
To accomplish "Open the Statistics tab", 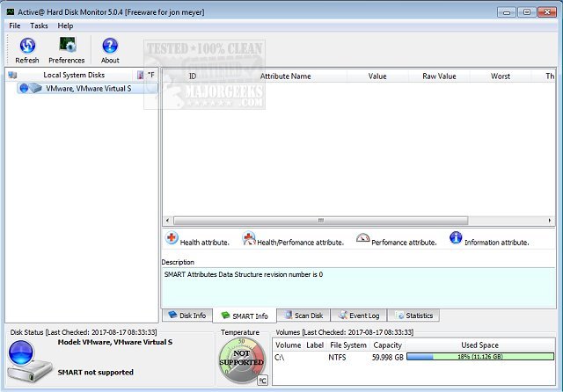I will pyautogui.click(x=413, y=316).
